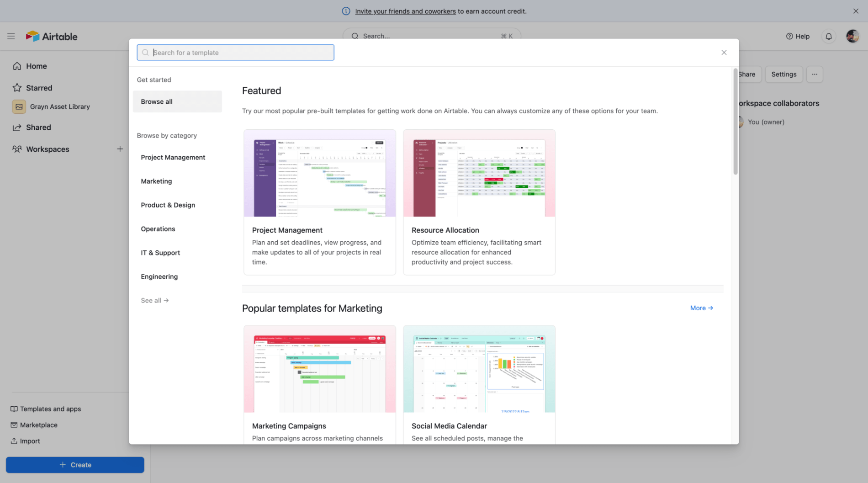This screenshot has width=868, height=483.
Task: Click Social Media Calendar card title
Action: pyautogui.click(x=449, y=426)
